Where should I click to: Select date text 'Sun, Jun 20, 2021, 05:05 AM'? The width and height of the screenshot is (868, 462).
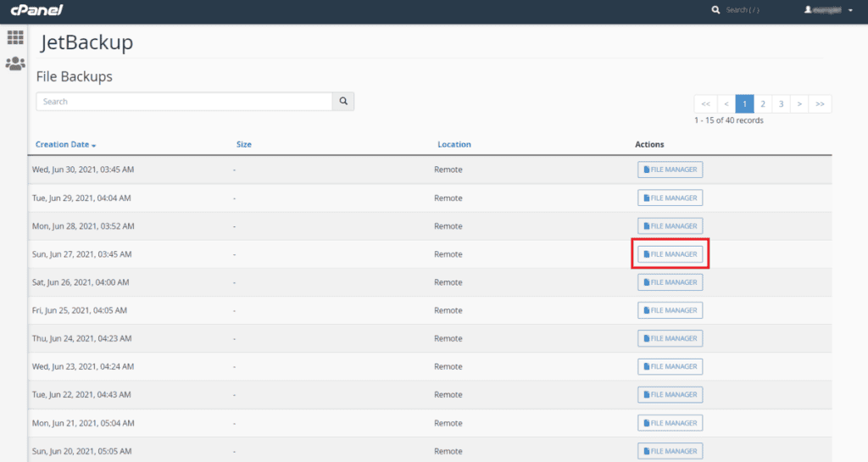click(82, 452)
